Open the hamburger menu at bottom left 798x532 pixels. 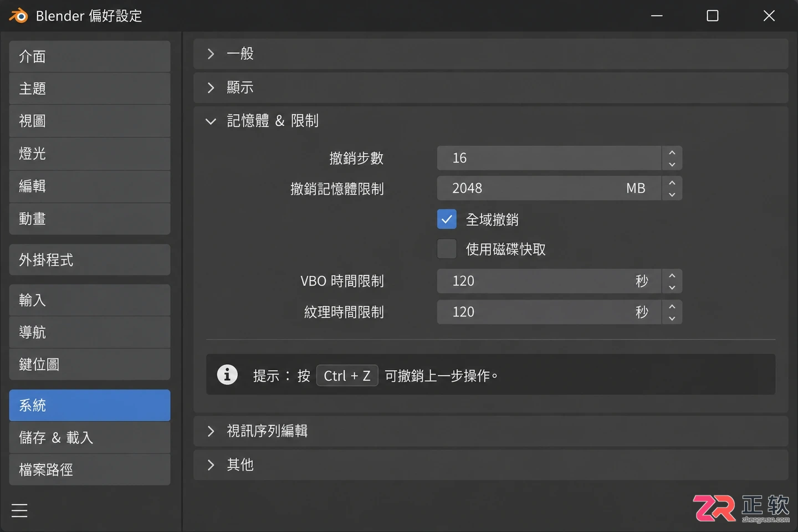pos(19,510)
